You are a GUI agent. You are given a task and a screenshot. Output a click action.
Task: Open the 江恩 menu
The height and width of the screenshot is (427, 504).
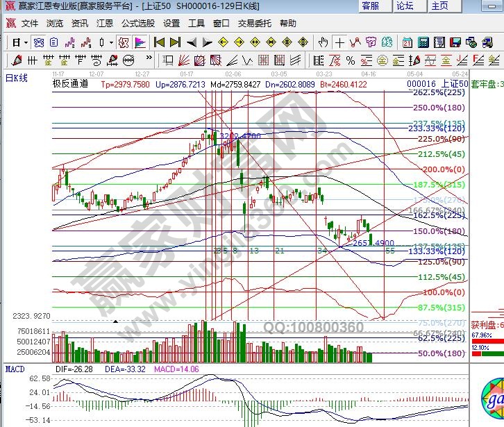tap(105, 23)
